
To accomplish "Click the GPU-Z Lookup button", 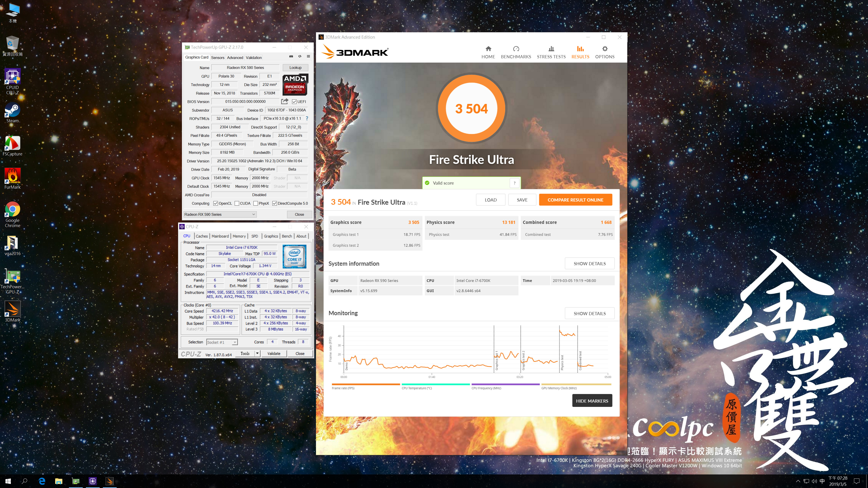I will (295, 68).
